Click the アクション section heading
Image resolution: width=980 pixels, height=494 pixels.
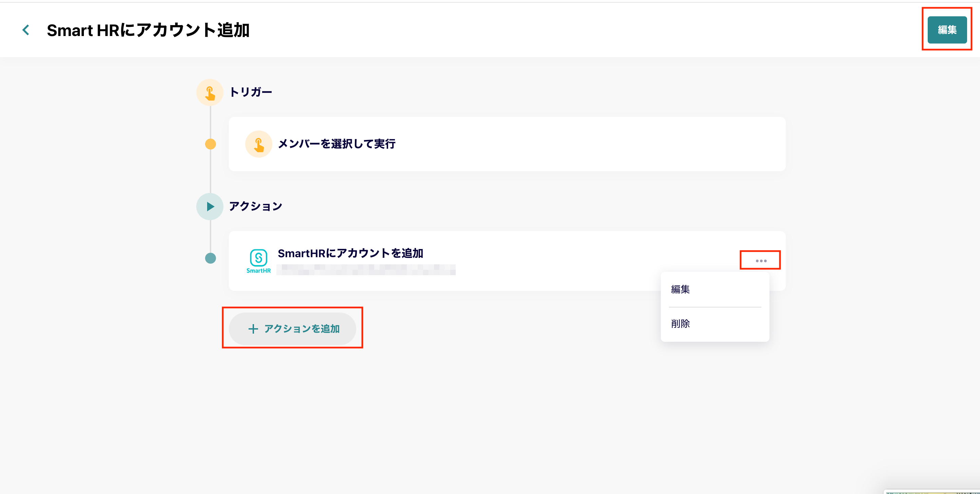tap(256, 206)
